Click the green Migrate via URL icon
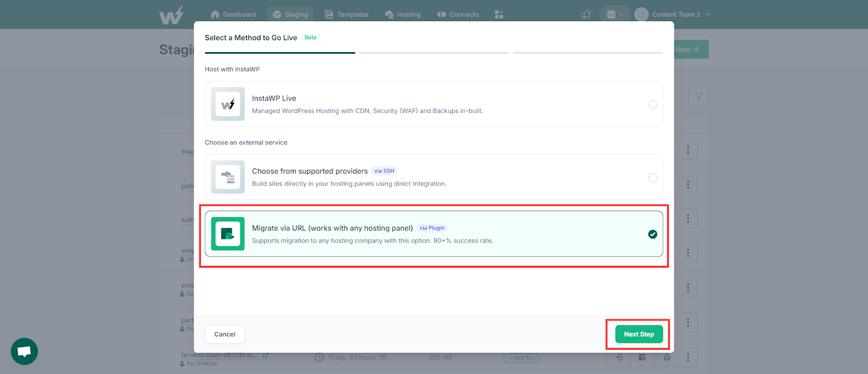 click(228, 234)
